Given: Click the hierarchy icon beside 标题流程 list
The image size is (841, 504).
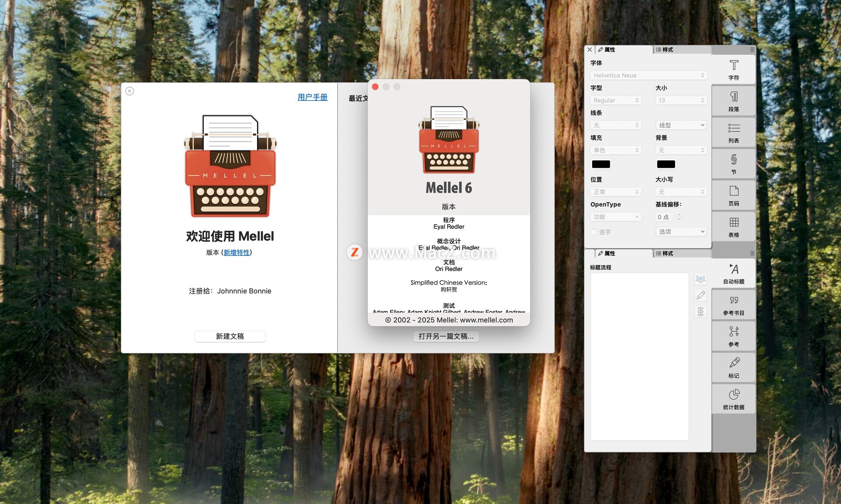Looking at the screenshot, I should click(700, 312).
